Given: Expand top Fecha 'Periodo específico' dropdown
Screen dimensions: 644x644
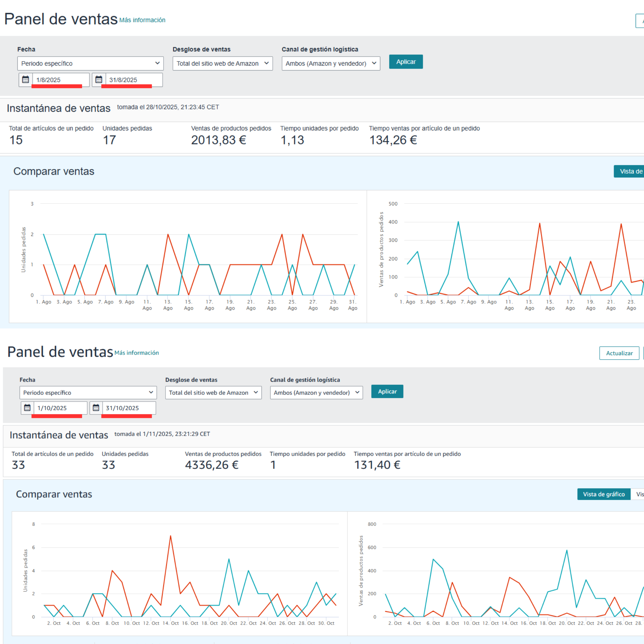Looking at the screenshot, I should pyautogui.click(x=90, y=63).
